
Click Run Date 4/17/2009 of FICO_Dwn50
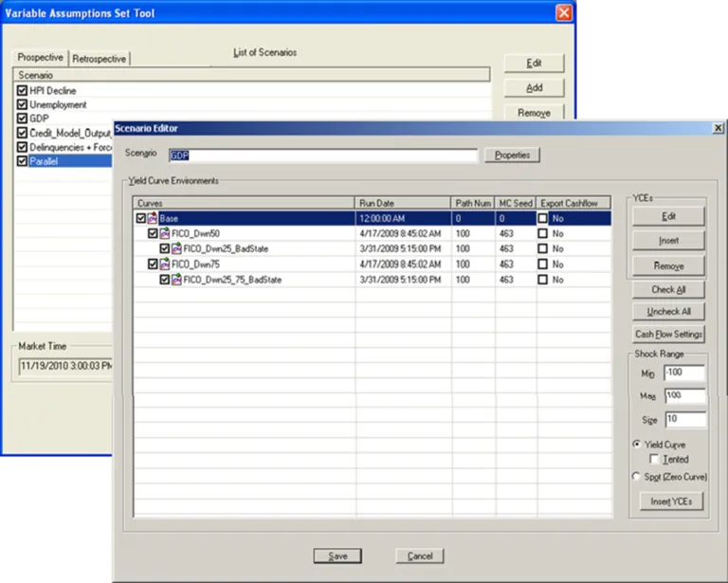coord(400,233)
